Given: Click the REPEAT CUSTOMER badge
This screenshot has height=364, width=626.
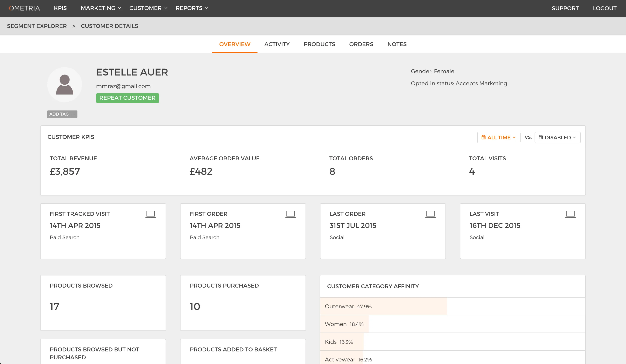Looking at the screenshot, I should coord(127,98).
